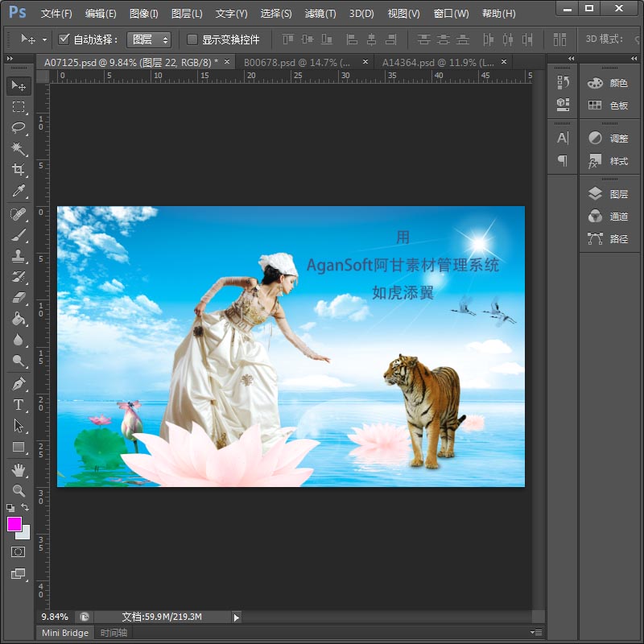Select the Eraser tool
This screenshot has width=644, height=644.
coord(19,298)
